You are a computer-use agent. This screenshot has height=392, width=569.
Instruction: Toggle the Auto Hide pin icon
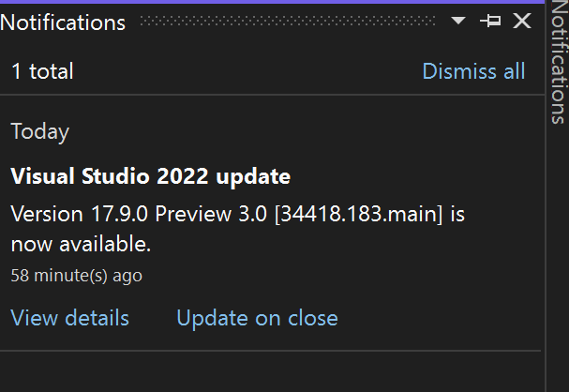pos(490,21)
